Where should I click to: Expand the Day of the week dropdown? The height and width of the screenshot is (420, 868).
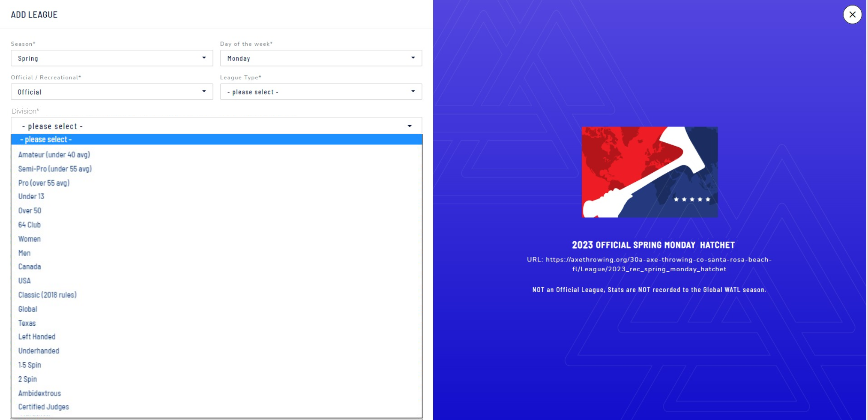pyautogui.click(x=320, y=58)
